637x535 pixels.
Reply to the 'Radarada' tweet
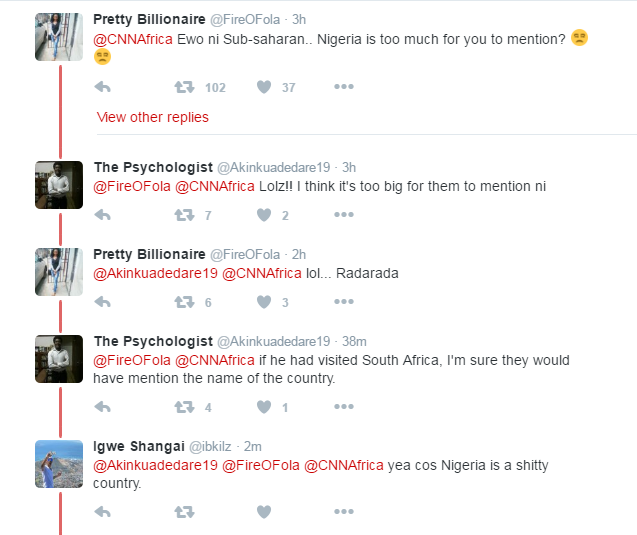click(x=101, y=303)
